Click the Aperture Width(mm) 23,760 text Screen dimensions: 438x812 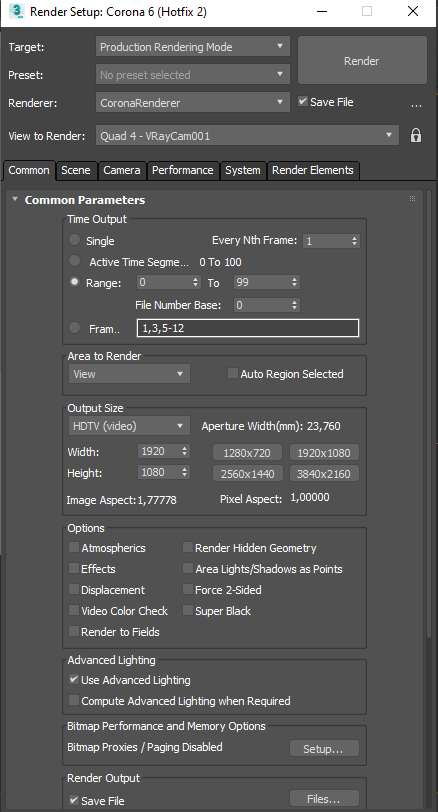271,426
